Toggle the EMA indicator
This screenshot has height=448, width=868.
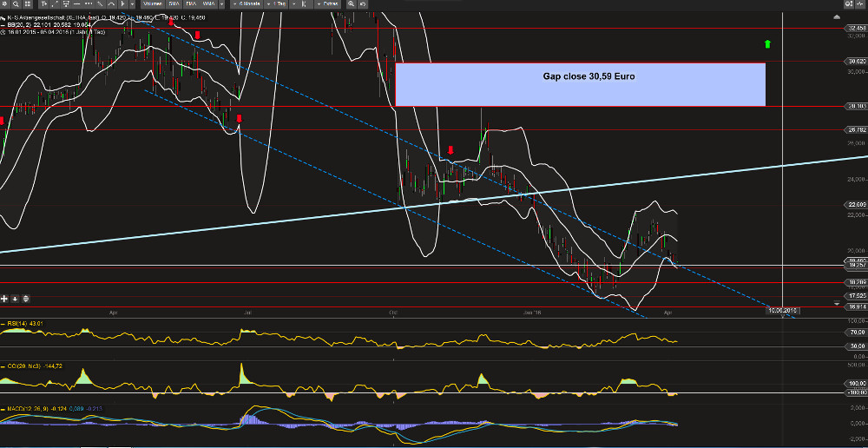pos(192,3)
